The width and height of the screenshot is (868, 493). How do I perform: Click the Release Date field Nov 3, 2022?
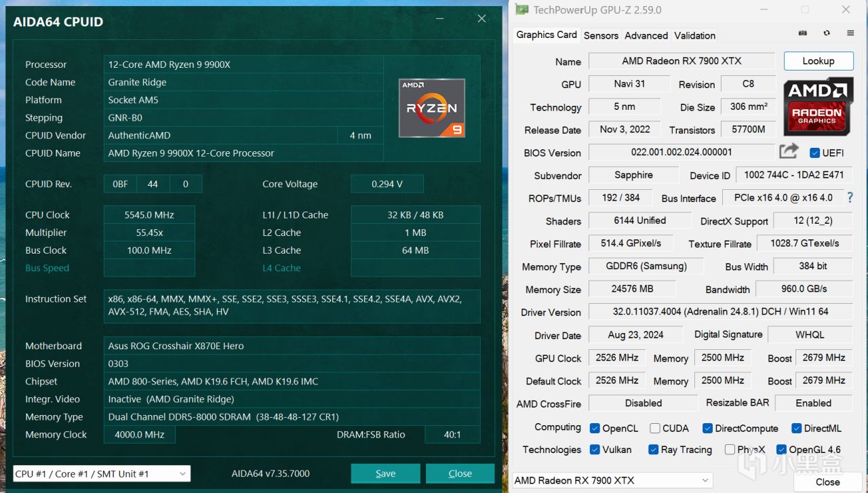coord(625,129)
